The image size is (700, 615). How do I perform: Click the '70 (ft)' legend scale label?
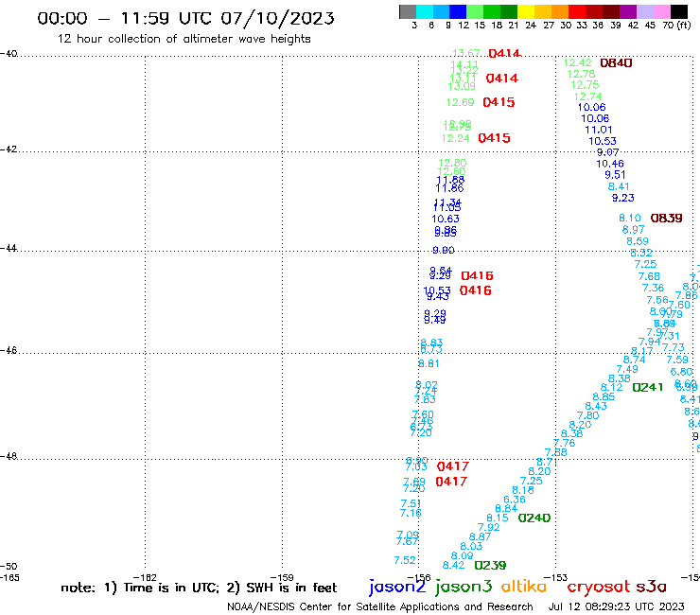tap(676, 25)
